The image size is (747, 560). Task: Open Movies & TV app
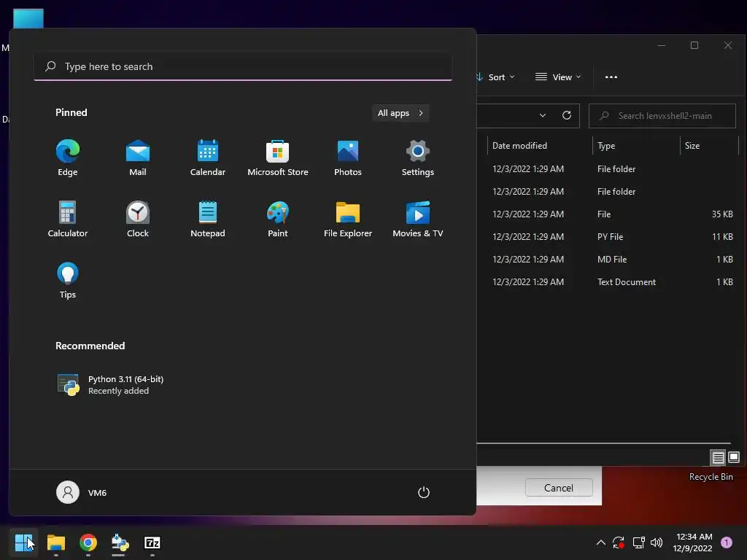click(418, 219)
